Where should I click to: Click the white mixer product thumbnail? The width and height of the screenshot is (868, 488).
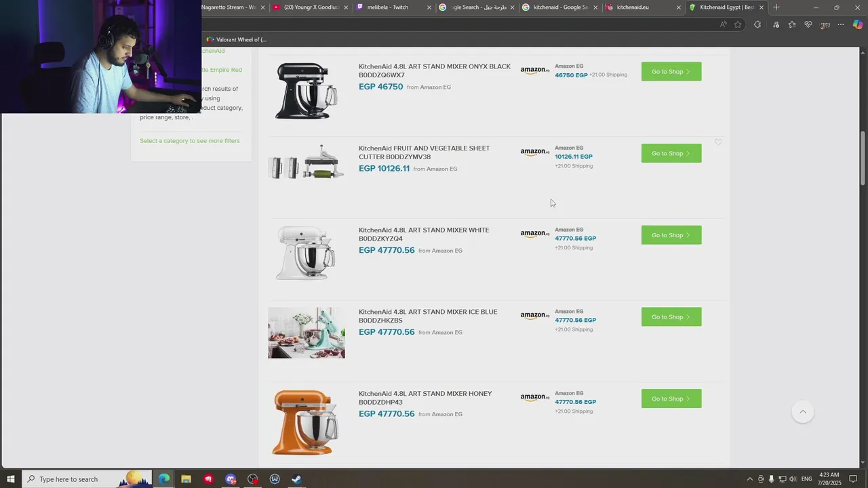(x=307, y=253)
